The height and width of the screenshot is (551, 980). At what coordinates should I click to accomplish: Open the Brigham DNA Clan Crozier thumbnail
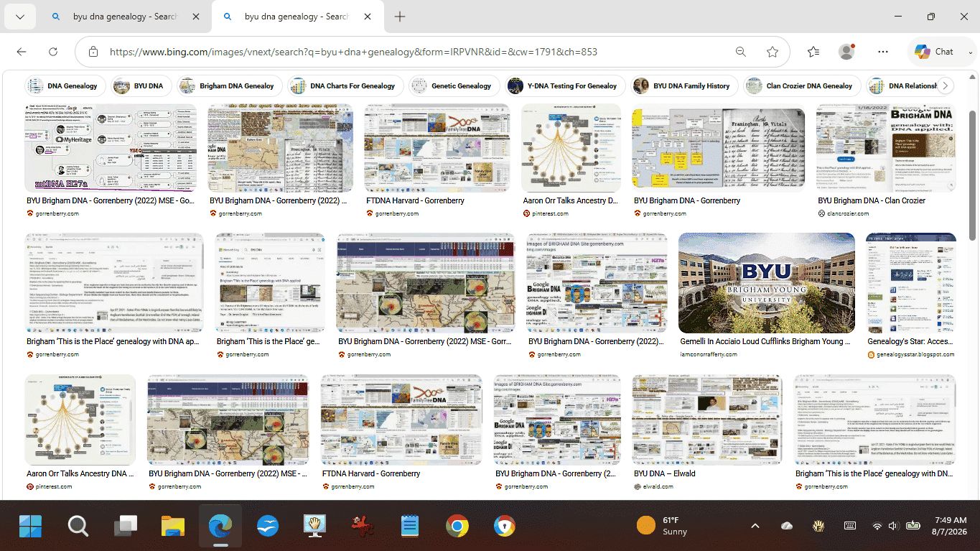(x=886, y=148)
